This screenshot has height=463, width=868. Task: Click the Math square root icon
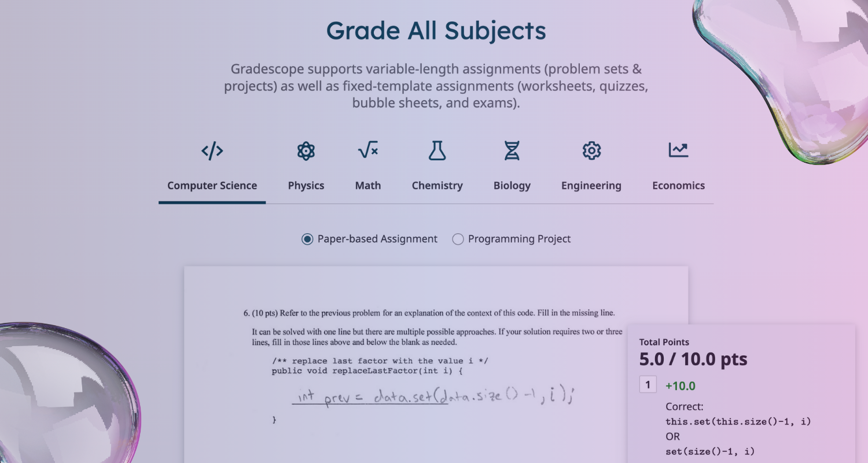368,150
